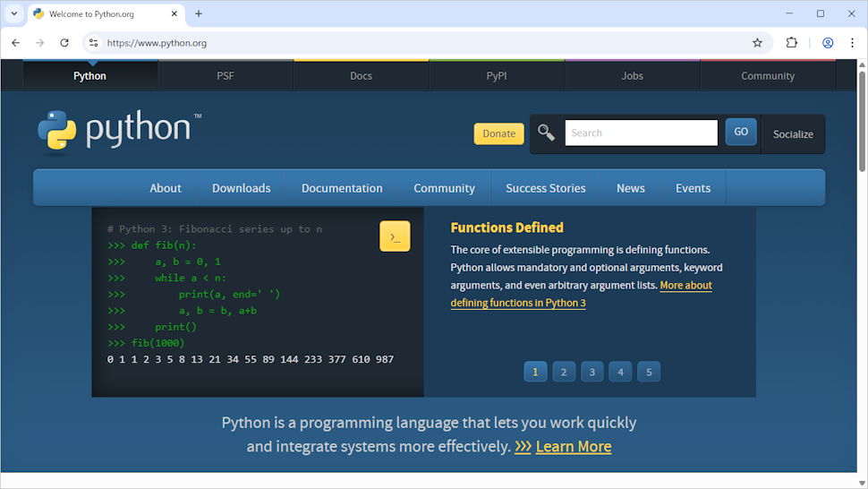Click the magnifying glass search icon
The width and height of the screenshot is (868, 489).
tap(546, 133)
